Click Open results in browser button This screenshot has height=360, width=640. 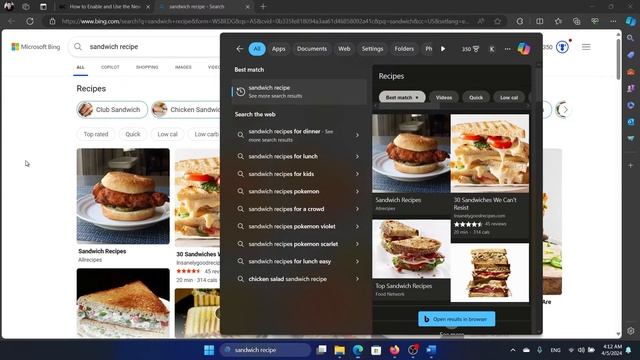click(457, 319)
